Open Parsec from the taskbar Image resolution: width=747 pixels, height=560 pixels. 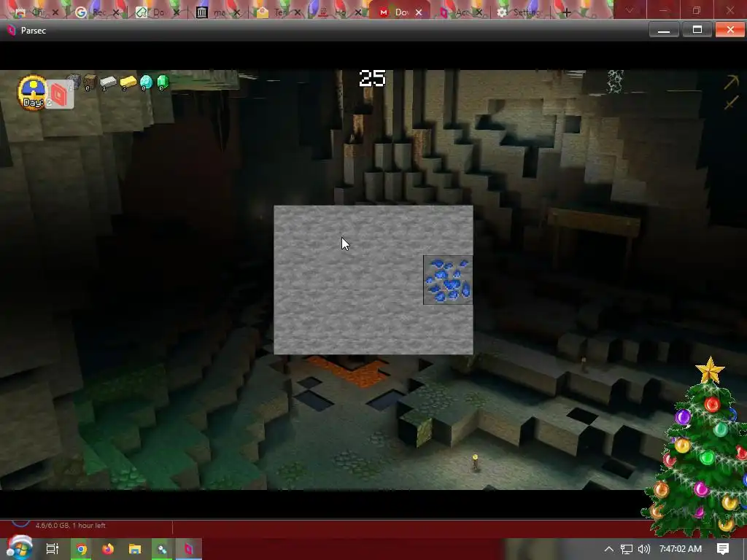coord(189,549)
